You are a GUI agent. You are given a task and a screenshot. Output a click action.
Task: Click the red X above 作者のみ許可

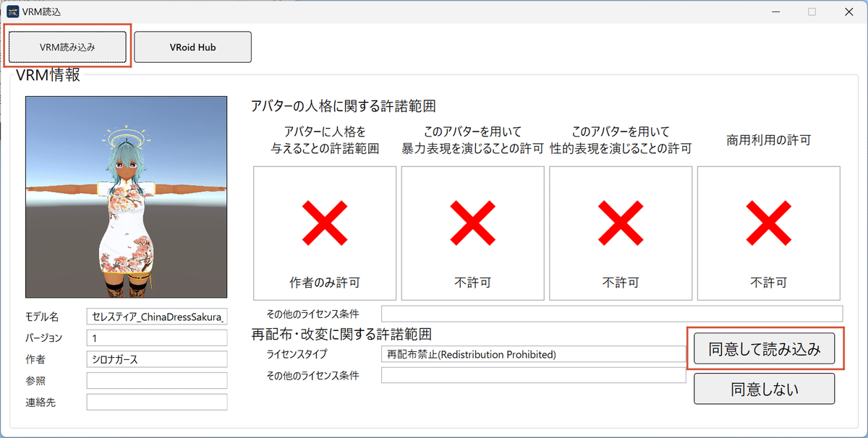click(x=325, y=222)
